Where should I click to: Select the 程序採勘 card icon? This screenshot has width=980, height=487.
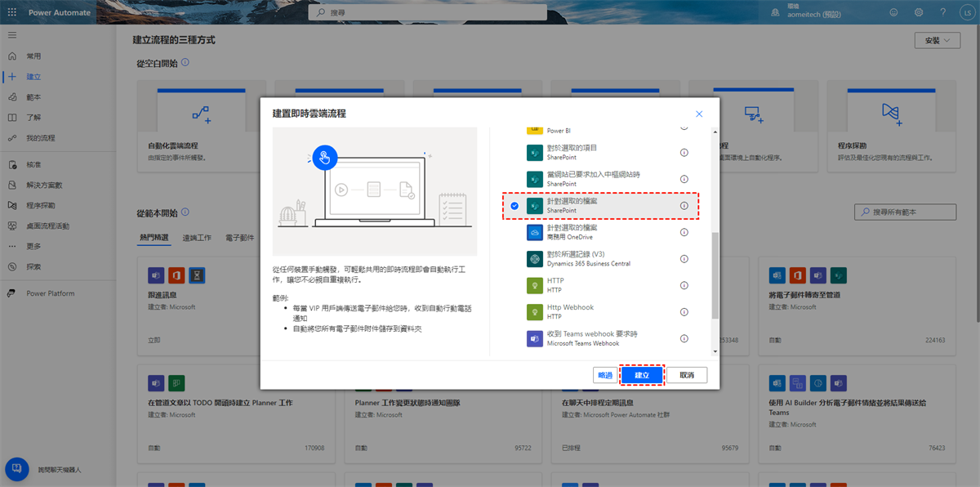pyautogui.click(x=891, y=114)
